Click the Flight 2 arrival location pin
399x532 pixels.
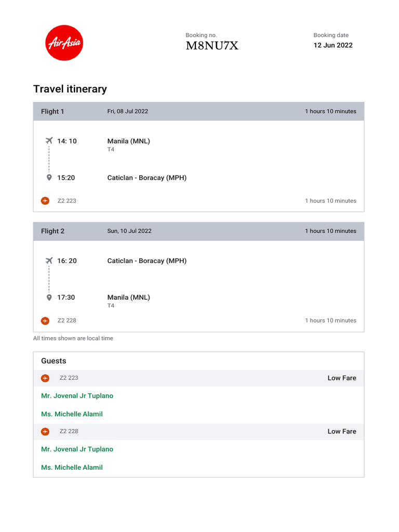(49, 298)
